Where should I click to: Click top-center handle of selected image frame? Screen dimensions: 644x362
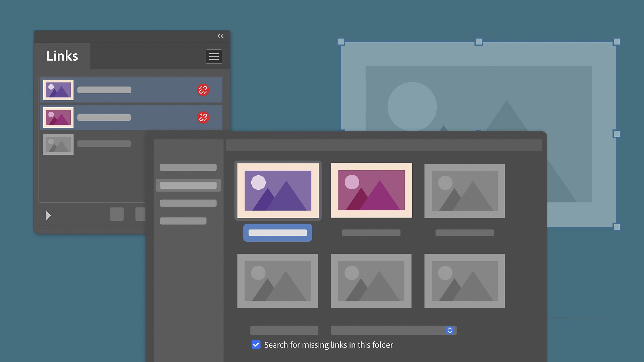tap(479, 42)
